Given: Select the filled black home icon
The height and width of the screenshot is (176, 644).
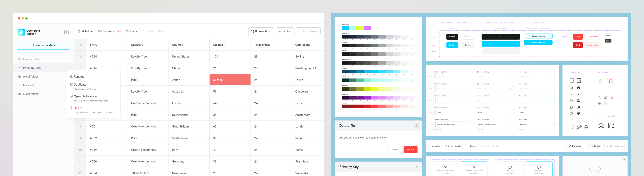Looking at the screenshot, I should click(578, 88).
